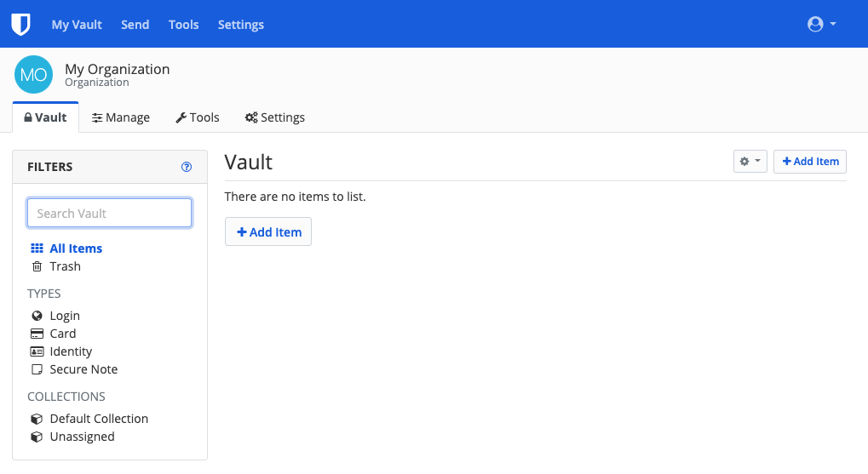Screen dimensions: 868x474
Task: Open Settings in the top navigation bar
Action: 241,25
